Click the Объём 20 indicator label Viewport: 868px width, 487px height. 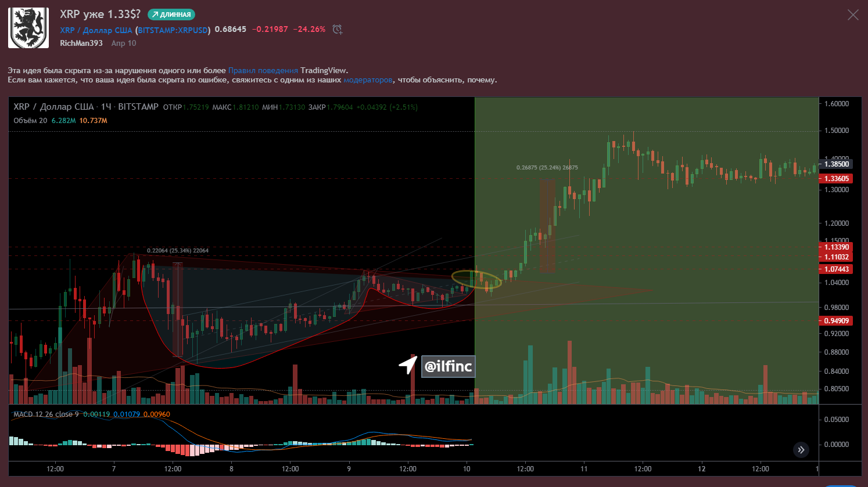(x=30, y=121)
